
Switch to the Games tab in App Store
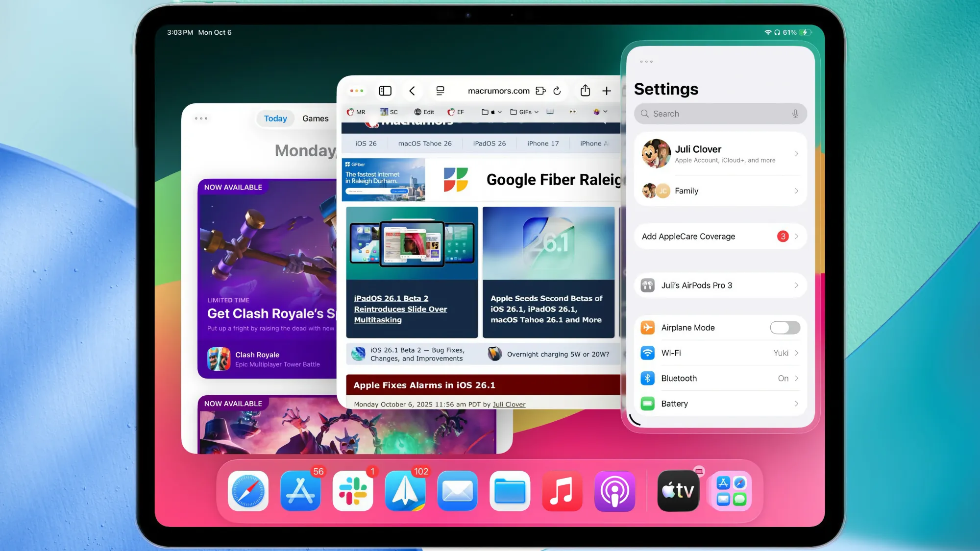(315, 118)
